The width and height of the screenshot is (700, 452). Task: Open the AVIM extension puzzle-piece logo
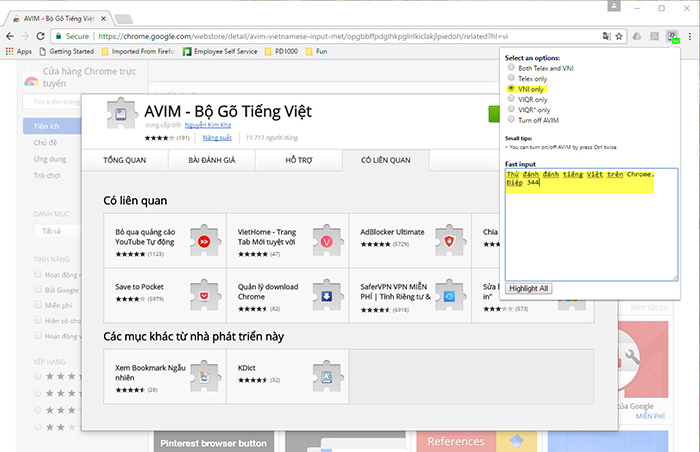coord(121,113)
